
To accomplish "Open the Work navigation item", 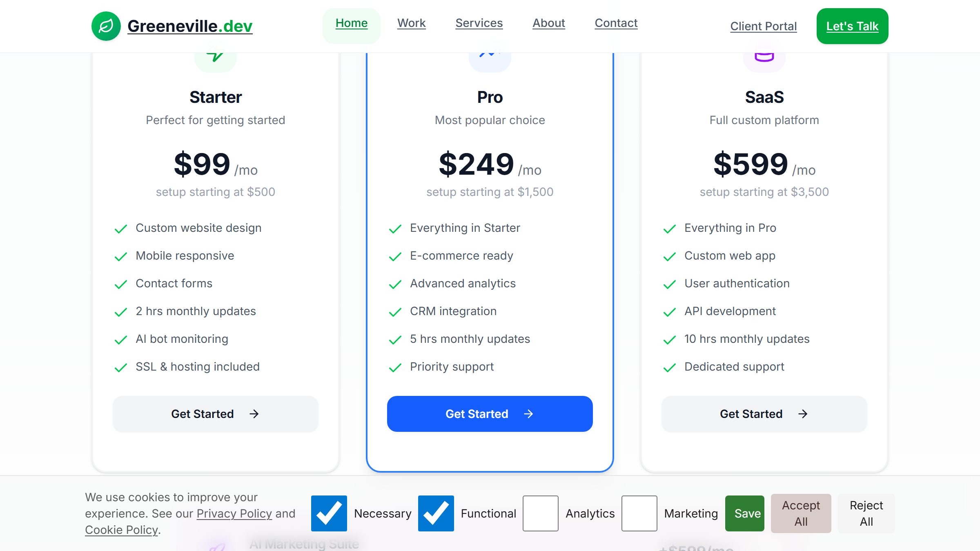I will pyautogui.click(x=411, y=23).
